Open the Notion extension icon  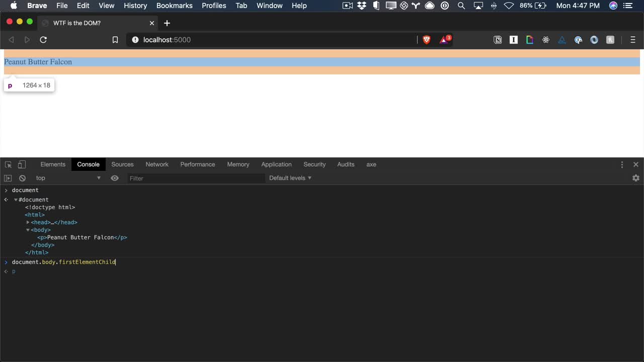coord(498,40)
